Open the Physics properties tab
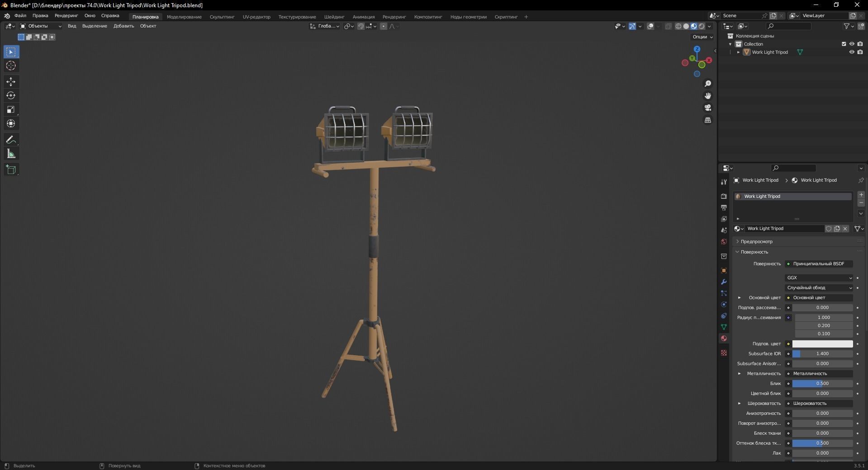The width and height of the screenshot is (868, 470). pos(724,305)
